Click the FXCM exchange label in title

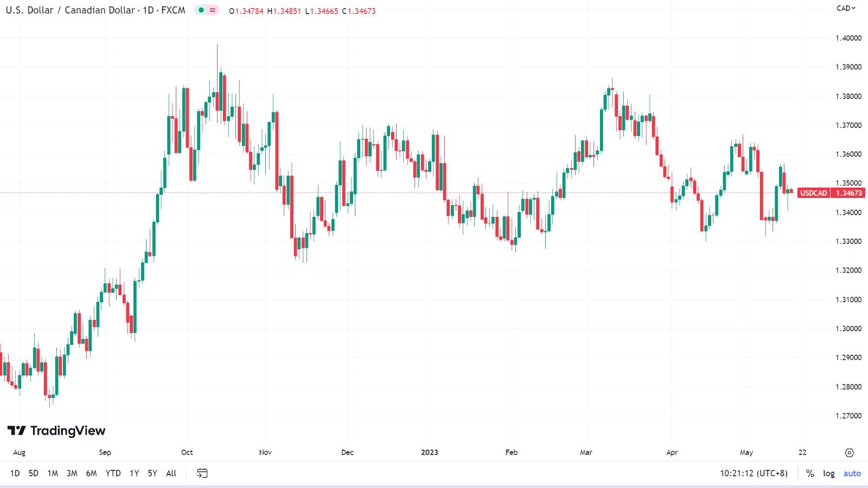173,10
